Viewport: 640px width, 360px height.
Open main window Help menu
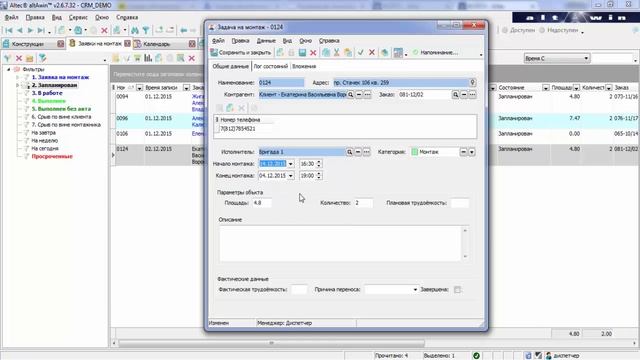click(x=127, y=18)
